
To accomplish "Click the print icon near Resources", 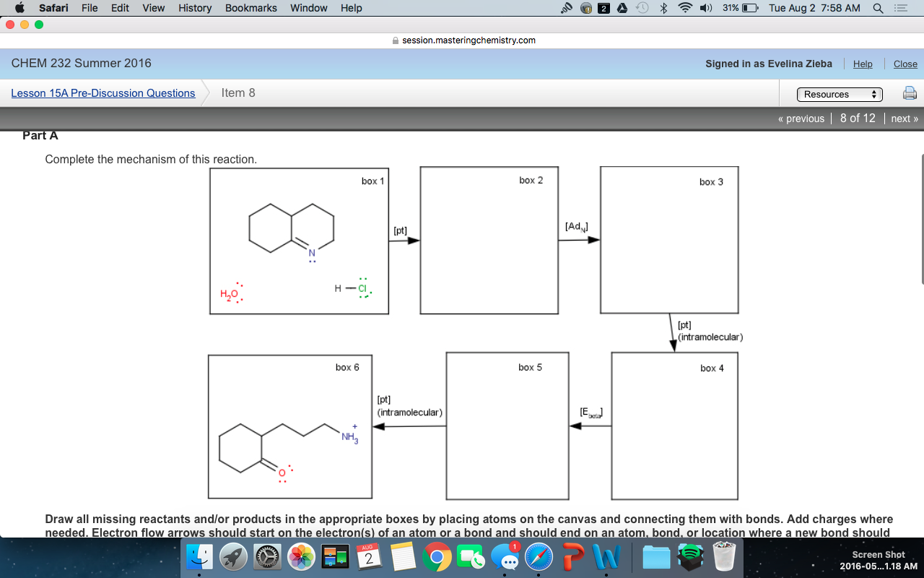I will tap(909, 92).
